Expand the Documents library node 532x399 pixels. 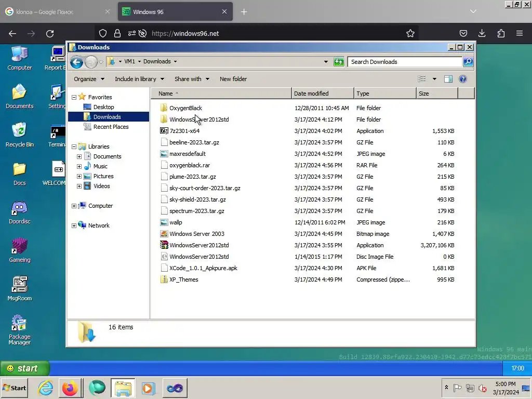[x=79, y=157]
